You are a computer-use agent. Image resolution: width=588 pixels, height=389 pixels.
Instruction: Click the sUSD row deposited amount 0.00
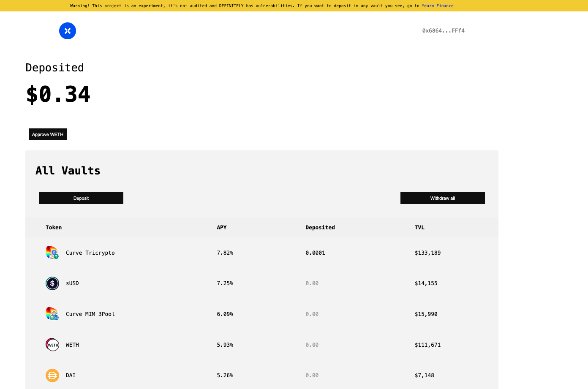312,283
